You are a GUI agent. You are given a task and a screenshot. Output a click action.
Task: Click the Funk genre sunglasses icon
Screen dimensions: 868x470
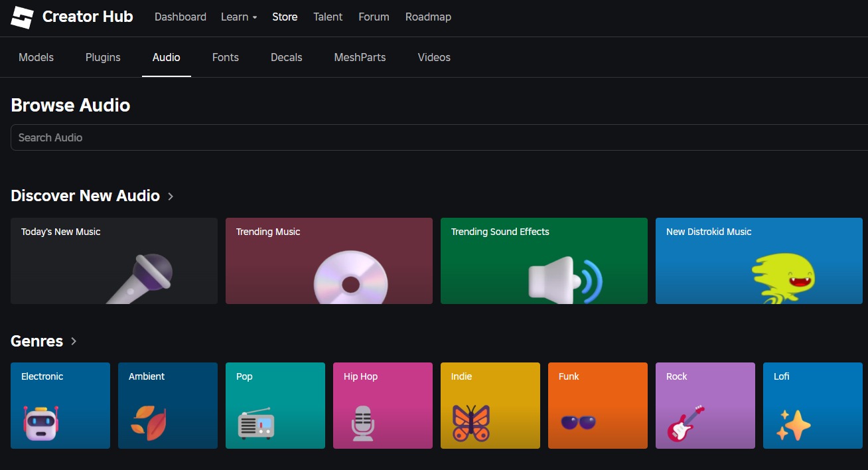(578, 422)
